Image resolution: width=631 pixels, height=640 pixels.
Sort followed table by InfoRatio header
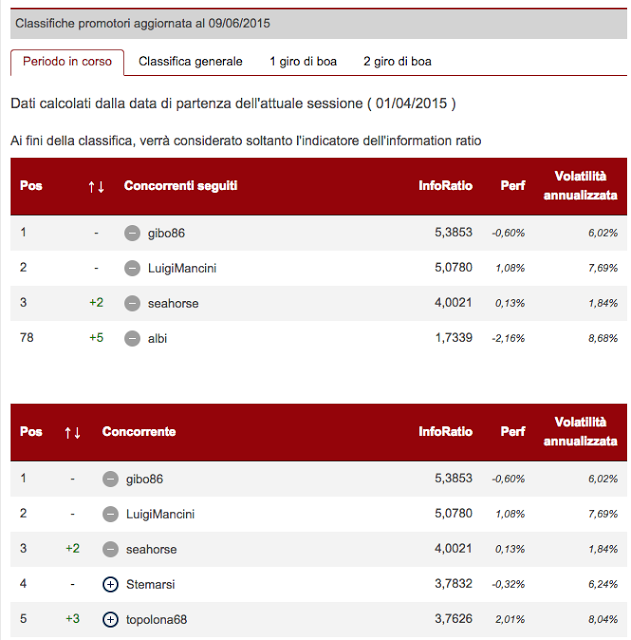point(445,186)
